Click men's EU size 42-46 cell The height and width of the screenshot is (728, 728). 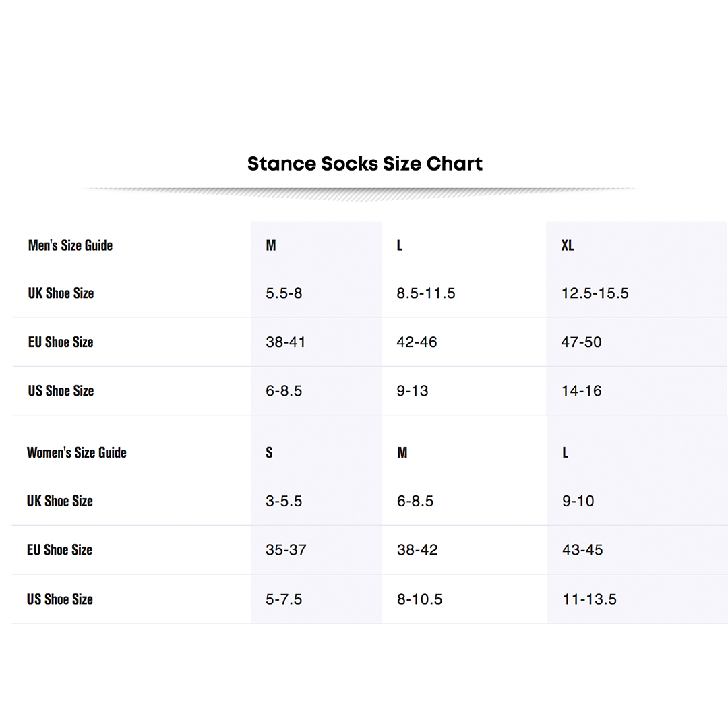(417, 342)
